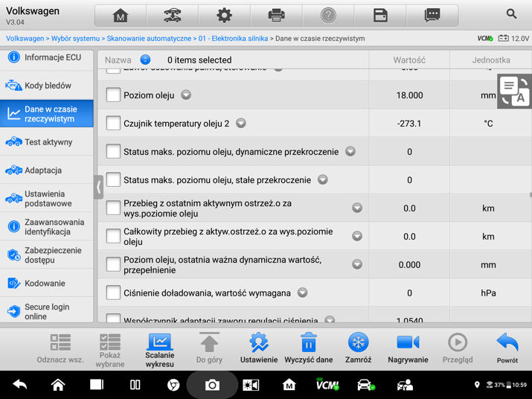
Task: Open Secure login online sidebar item
Action: (46, 310)
